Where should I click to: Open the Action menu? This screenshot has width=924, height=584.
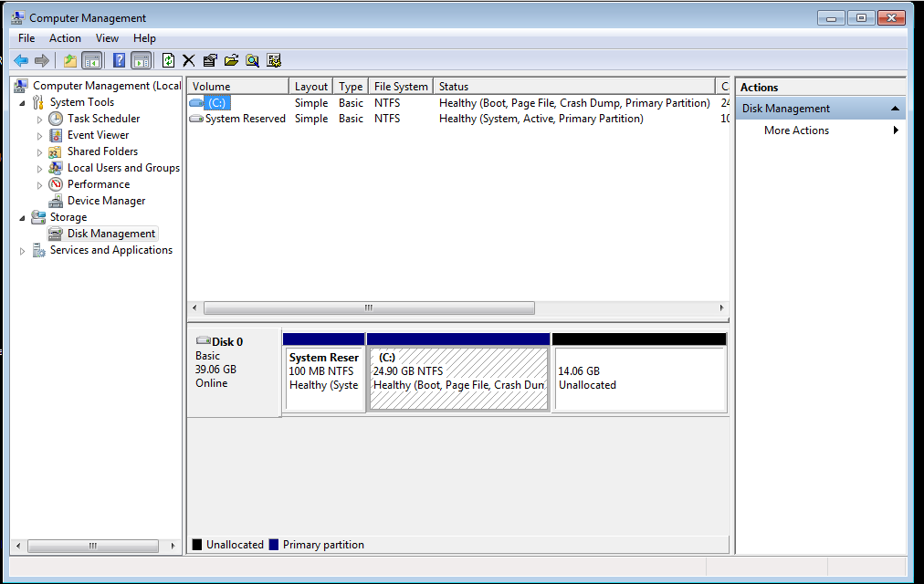pos(65,38)
